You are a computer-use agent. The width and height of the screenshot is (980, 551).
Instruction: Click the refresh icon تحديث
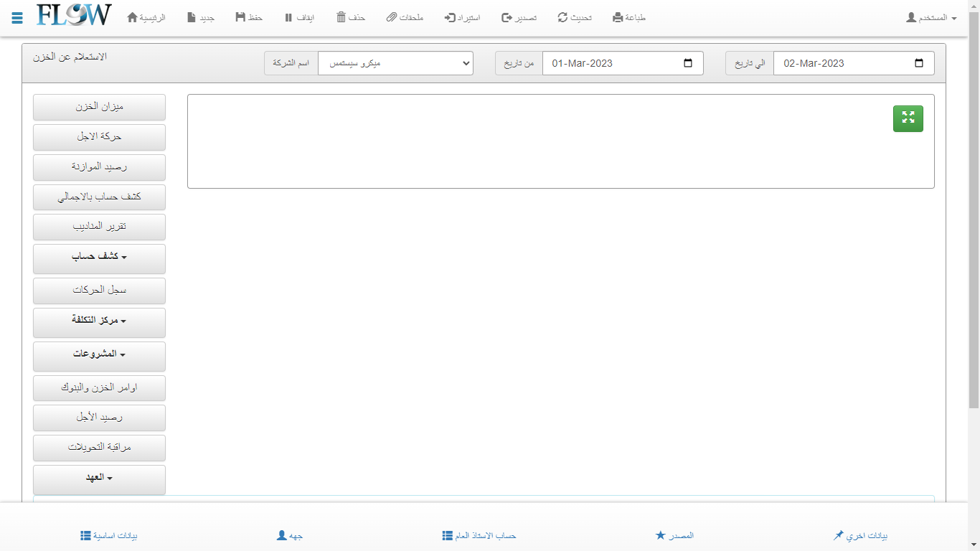[x=563, y=17]
